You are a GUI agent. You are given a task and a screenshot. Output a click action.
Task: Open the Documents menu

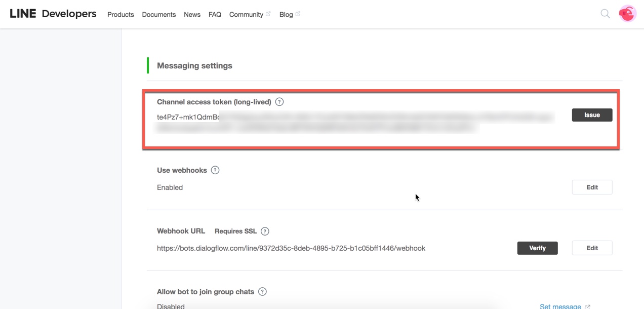pos(159,15)
